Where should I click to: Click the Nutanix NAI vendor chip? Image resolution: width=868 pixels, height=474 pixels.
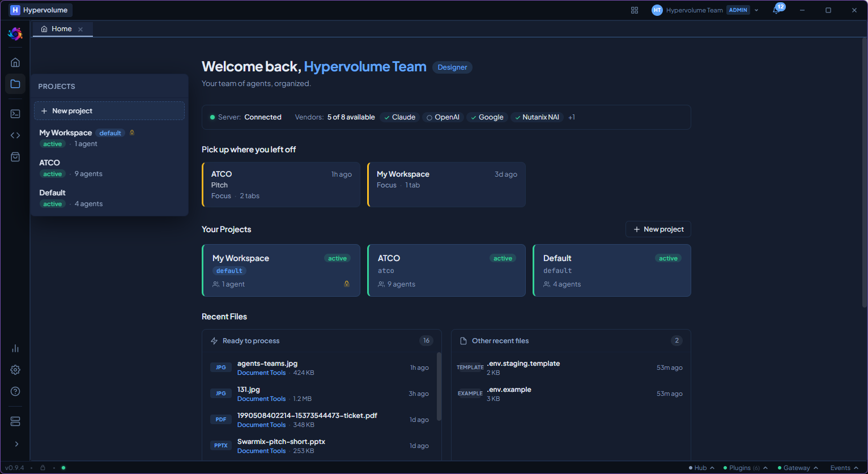(x=537, y=117)
